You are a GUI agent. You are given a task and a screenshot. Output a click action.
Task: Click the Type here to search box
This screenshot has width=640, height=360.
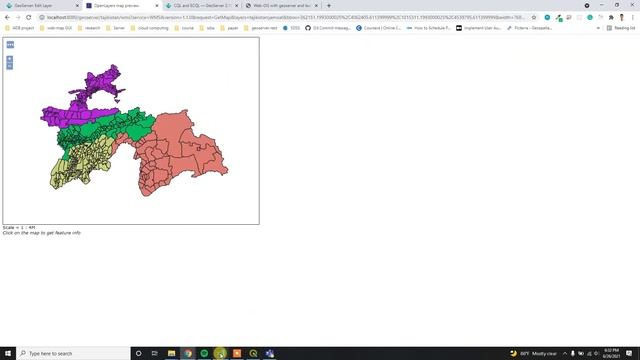tap(73, 353)
